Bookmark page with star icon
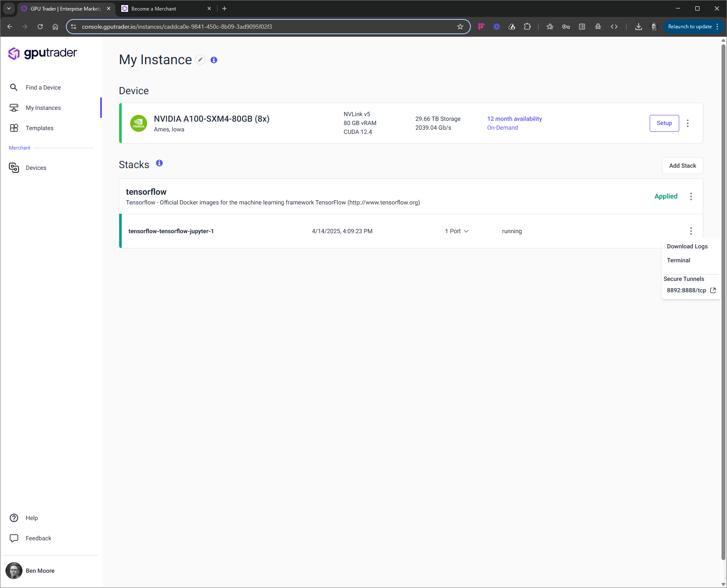The width and height of the screenshot is (727, 588). pos(460,27)
